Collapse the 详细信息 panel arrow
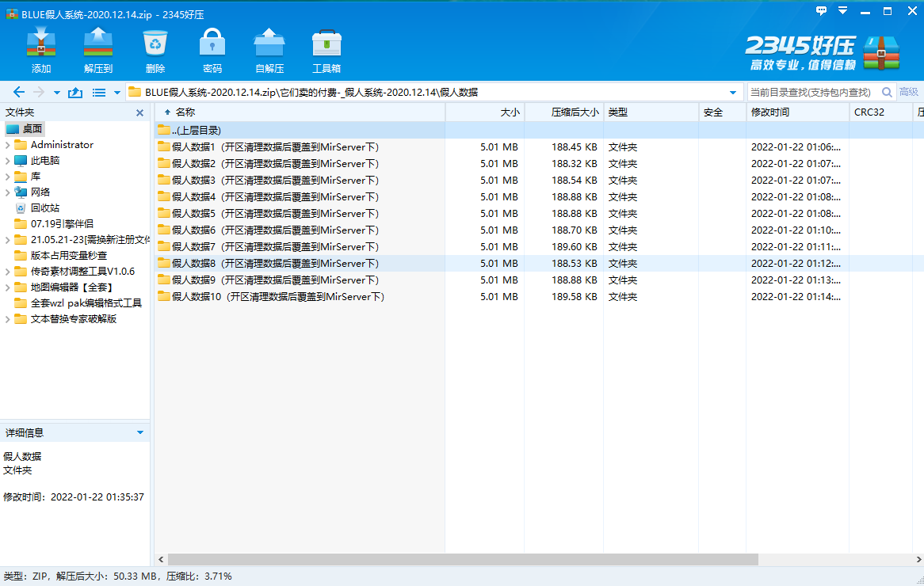 140,432
